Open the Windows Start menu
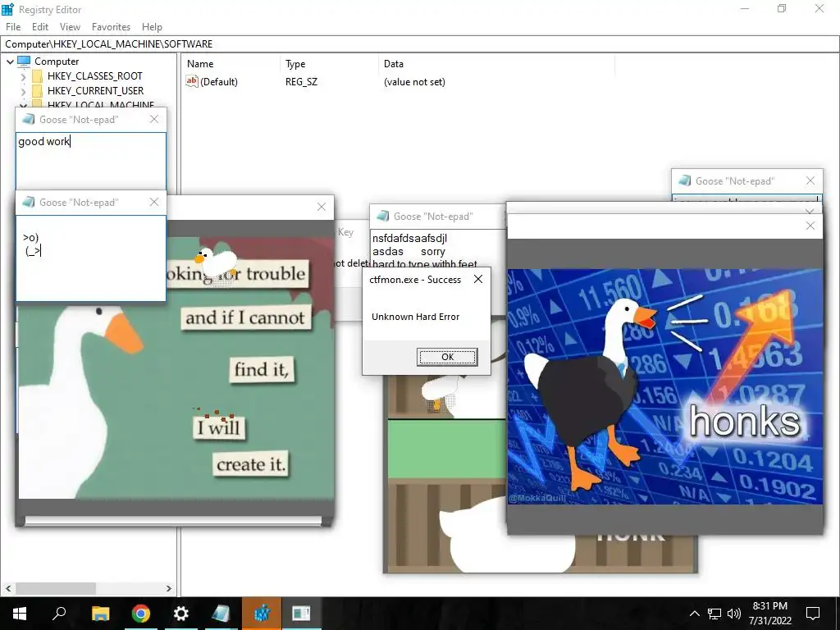 [20, 614]
